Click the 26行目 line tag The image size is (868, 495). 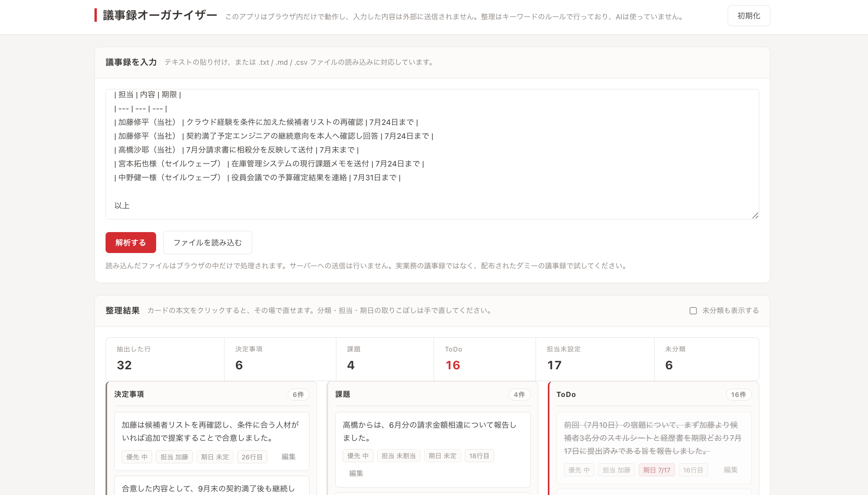(x=252, y=457)
